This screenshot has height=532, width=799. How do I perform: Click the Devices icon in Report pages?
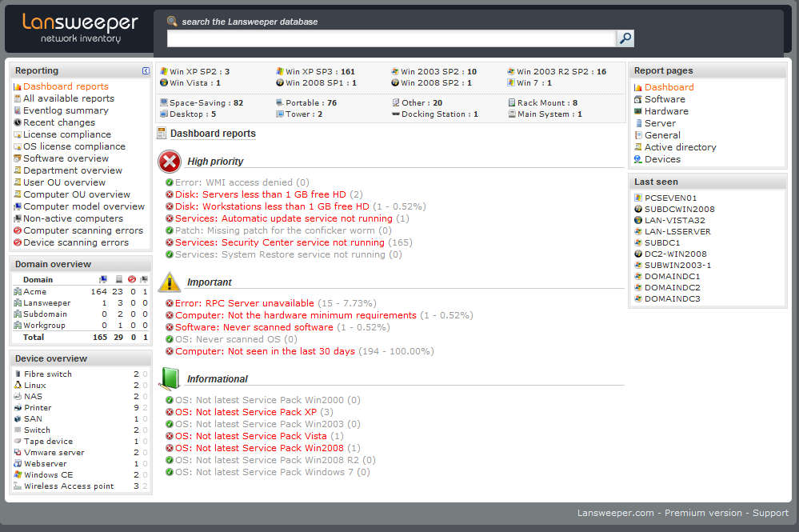coord(638,159)
